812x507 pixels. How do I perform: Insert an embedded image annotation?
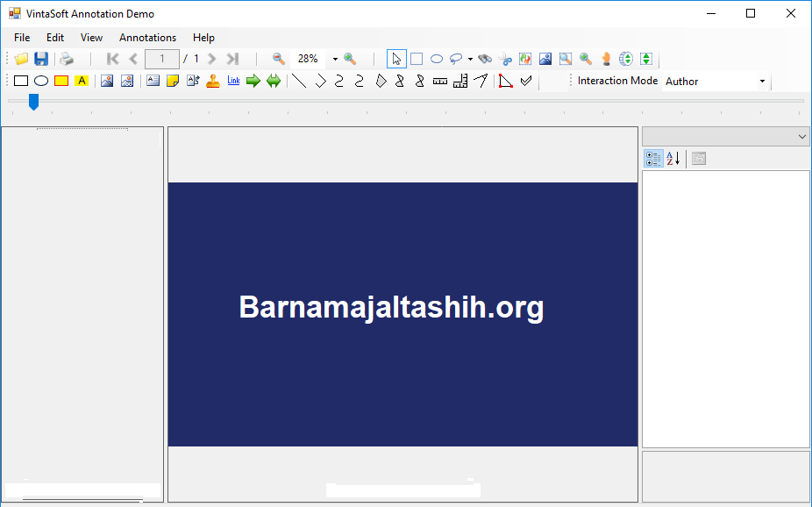pos(107,81)
